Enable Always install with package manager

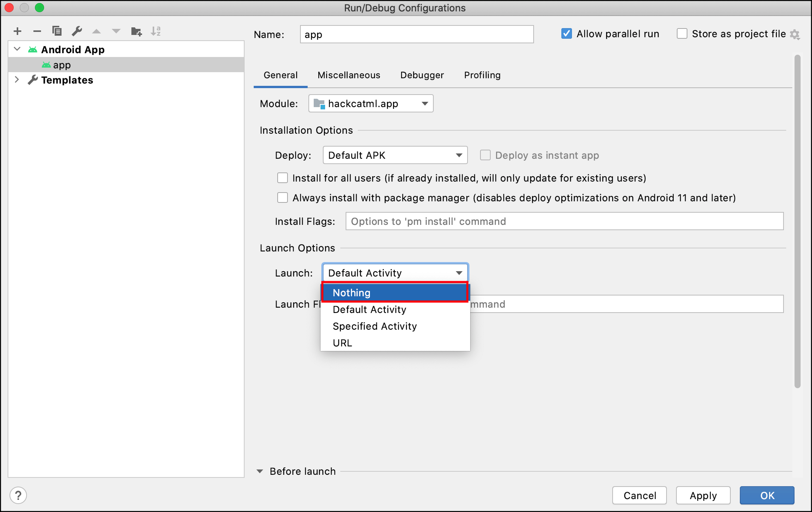[283, 198]
